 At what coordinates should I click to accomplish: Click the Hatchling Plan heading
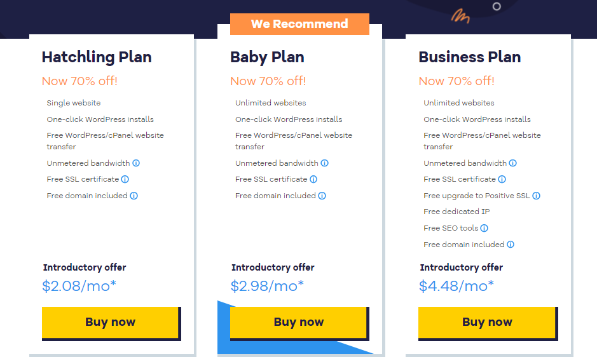97,57
